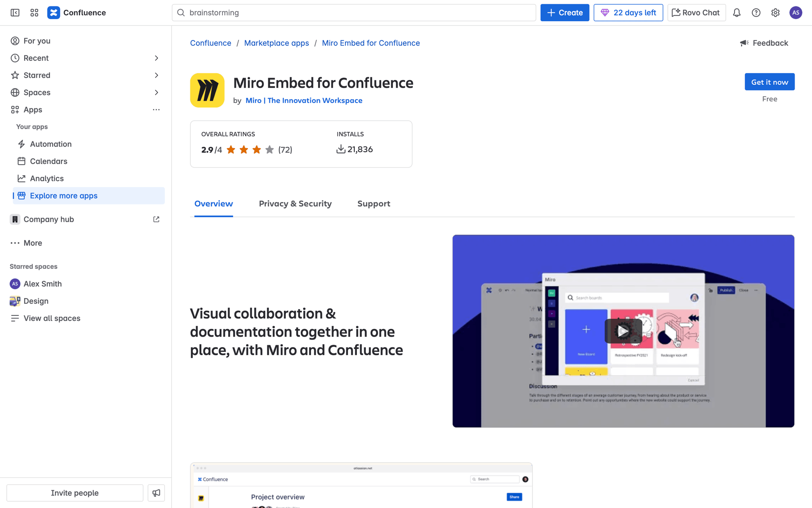Screen dimensions: 812x508
Task: Switch to the Overview tab
Action: [214, 204]
